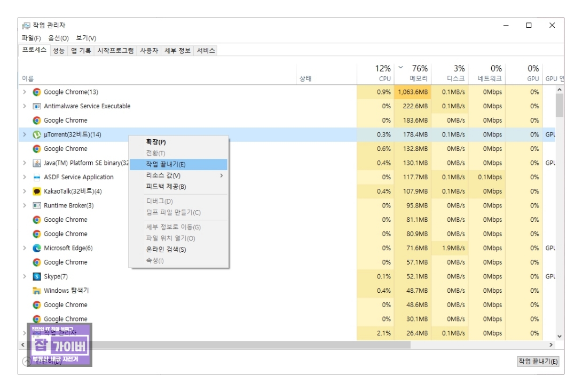Click the 1.9MB/s disk value cell

(x=450, y=248)
